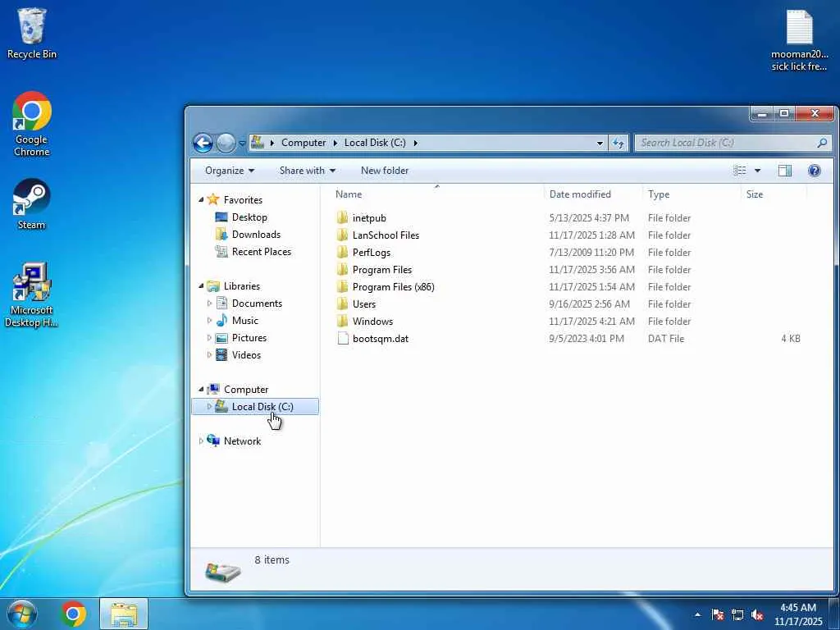Click the 9/5/2023 4:01 PM date cell
The height and width of the screenshot is (630, 840).
point(587,339)
